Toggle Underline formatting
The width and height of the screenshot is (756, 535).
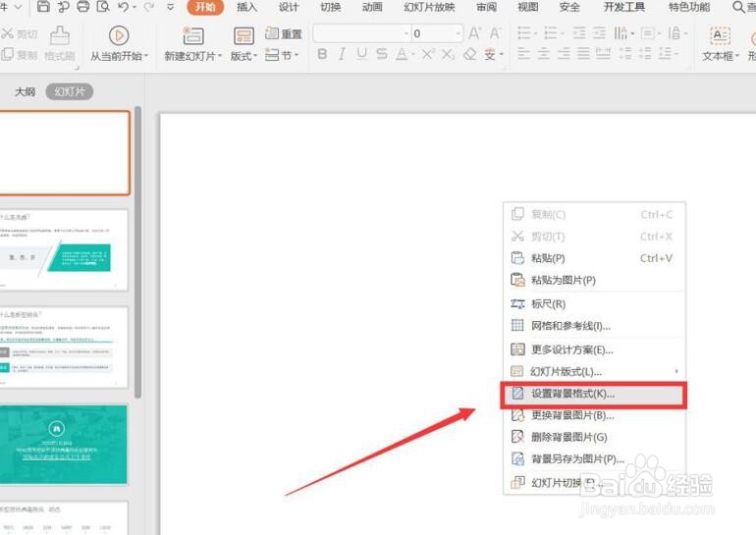(x=361, y=54)
